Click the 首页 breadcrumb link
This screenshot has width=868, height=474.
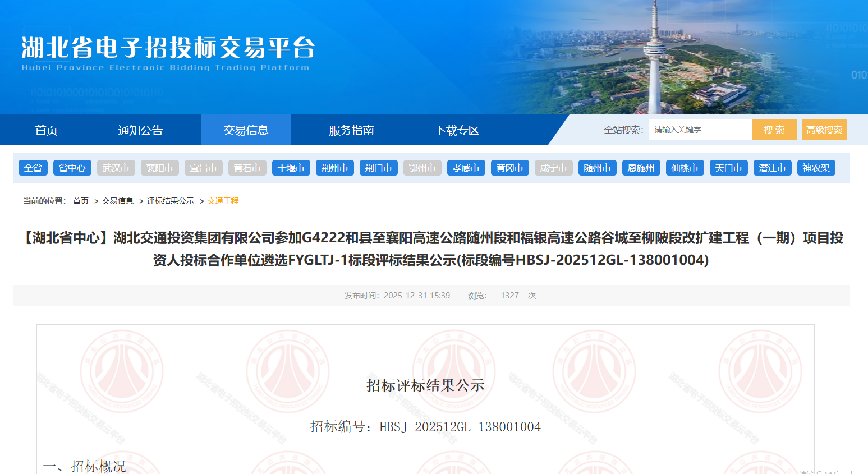point(81,201)
